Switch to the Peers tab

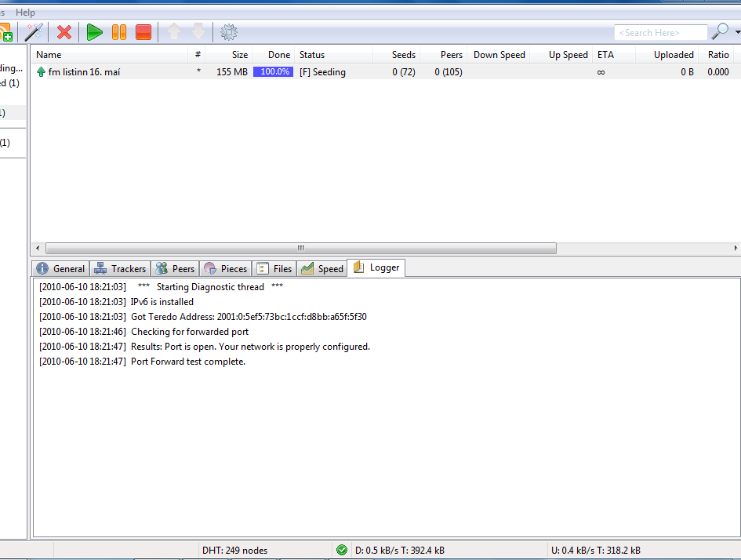pos(175,268)
